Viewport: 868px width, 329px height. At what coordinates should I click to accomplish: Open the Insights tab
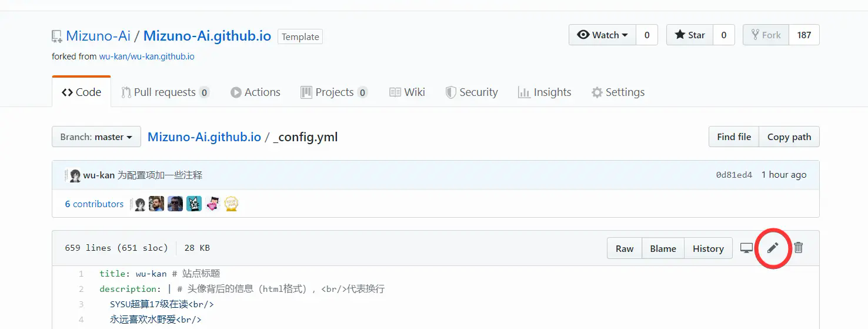545,92
